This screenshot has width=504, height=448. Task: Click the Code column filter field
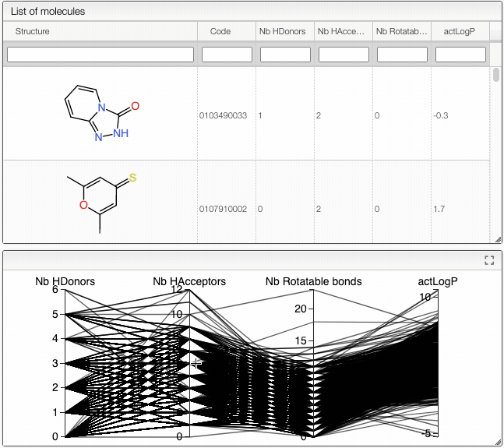pyautogui.click(x=227, y=55)
